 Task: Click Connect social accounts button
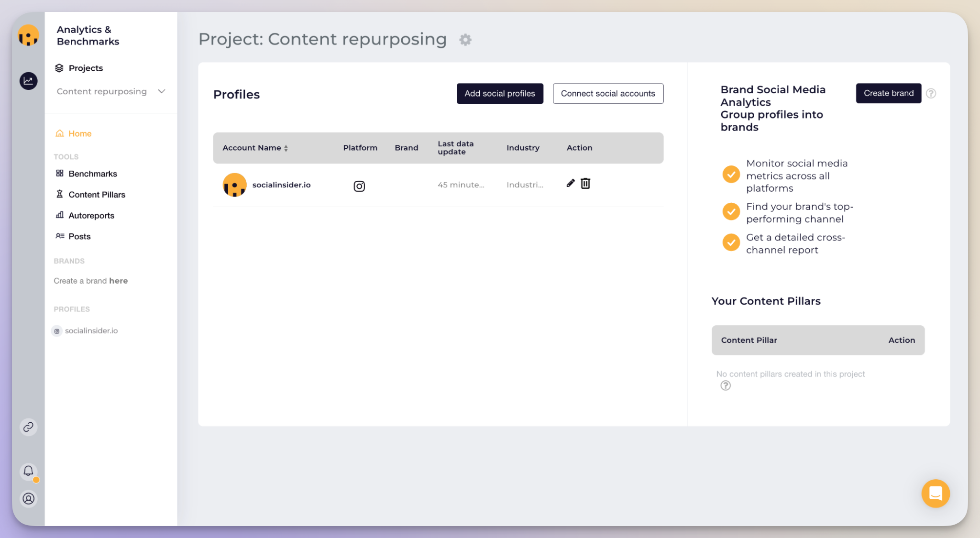coord(608,94)
